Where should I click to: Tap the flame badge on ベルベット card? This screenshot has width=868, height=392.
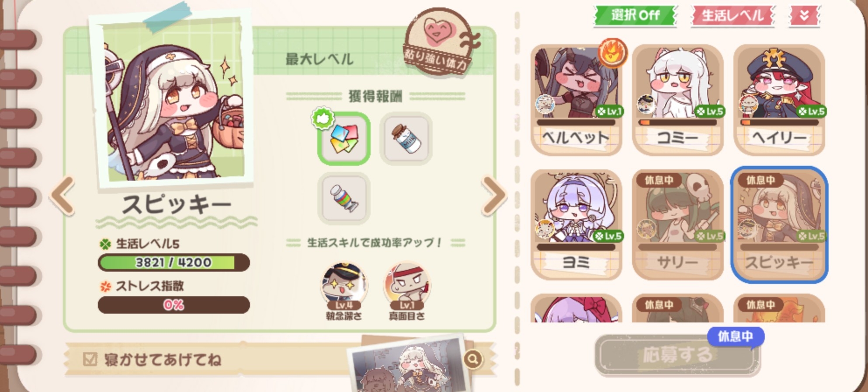[x=612, y=53]
